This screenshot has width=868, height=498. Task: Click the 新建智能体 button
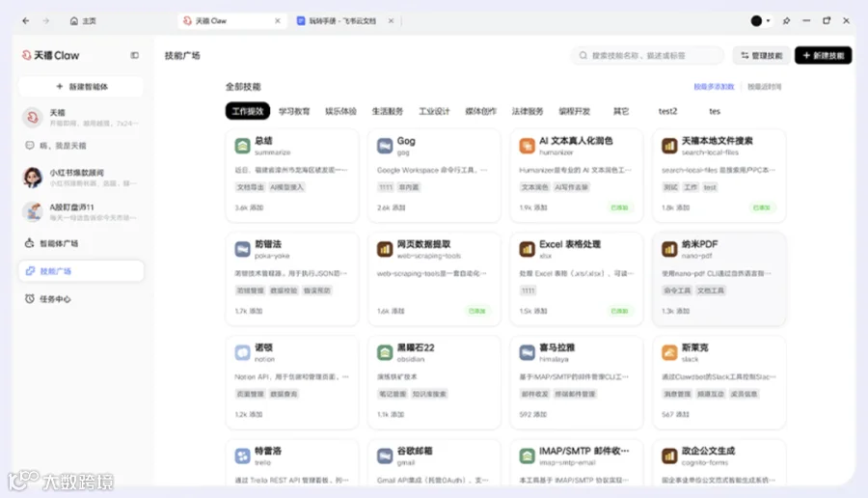(81, 87)
